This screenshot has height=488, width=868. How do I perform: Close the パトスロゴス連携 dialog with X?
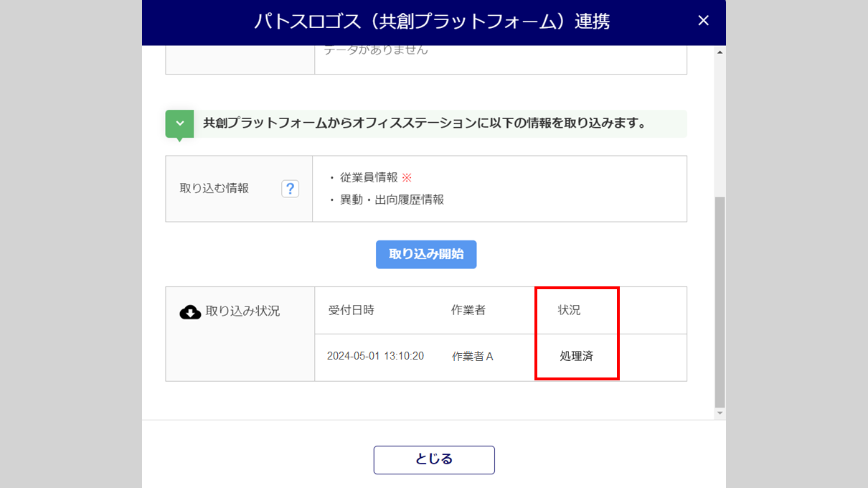tap(703, 21)
